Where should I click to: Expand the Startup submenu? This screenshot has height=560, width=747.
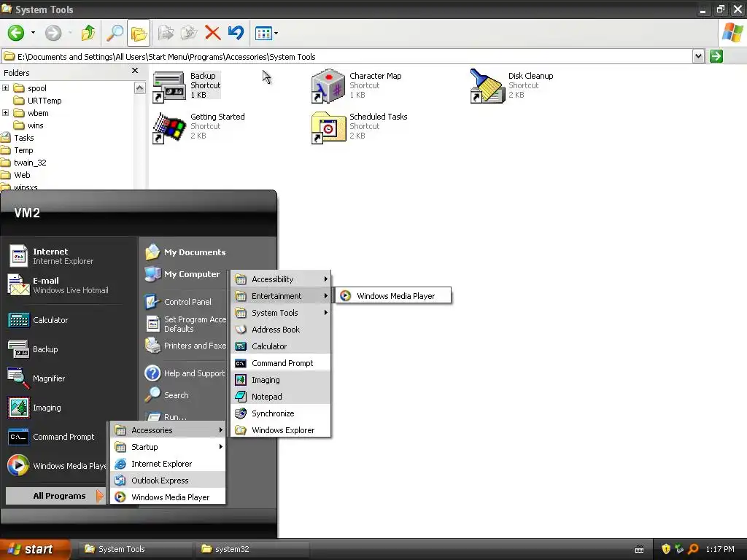tap(169, 447)
